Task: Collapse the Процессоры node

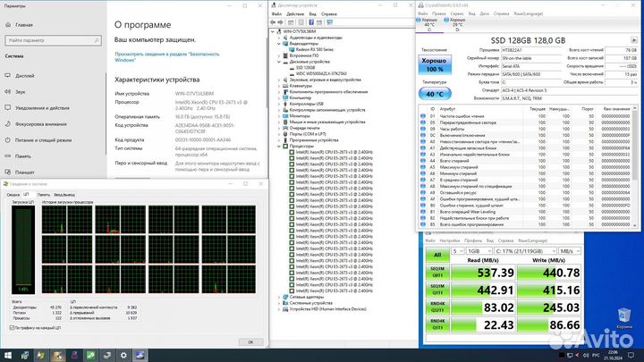Action: point(279,146)
